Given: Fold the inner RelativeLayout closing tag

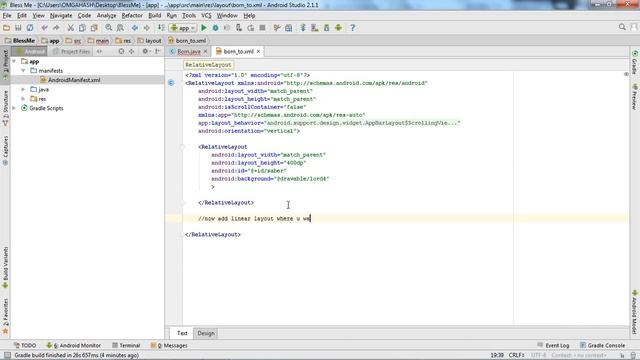Looking at the screenshot, I should (x=182, y=202).
